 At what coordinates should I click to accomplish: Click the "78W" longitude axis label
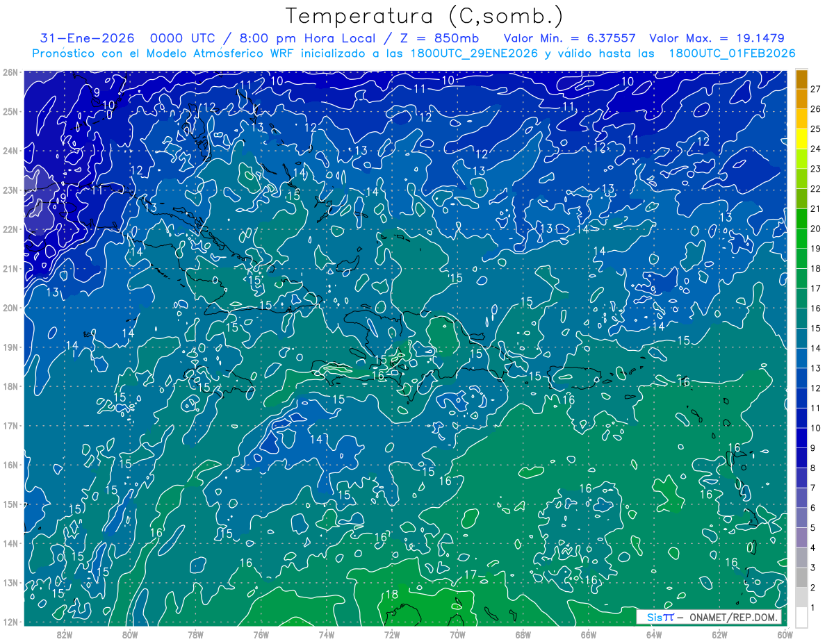tap(195, 634)
